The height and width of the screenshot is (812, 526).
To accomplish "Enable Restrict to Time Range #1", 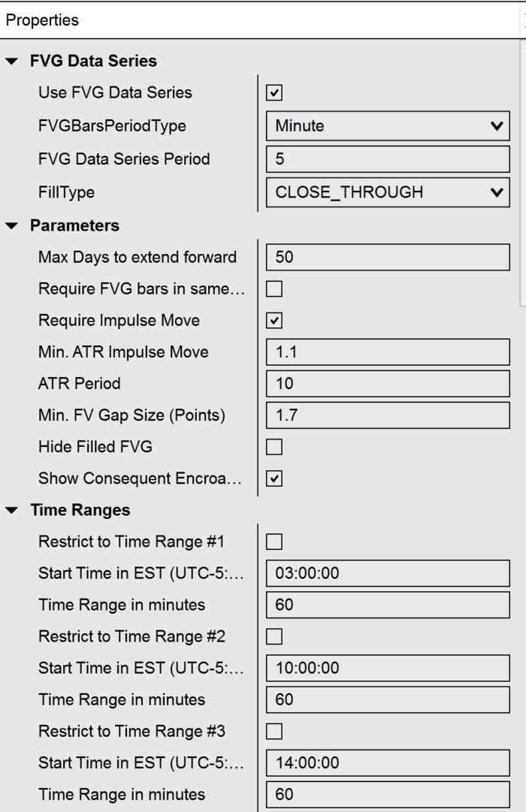I will point(274,541).
